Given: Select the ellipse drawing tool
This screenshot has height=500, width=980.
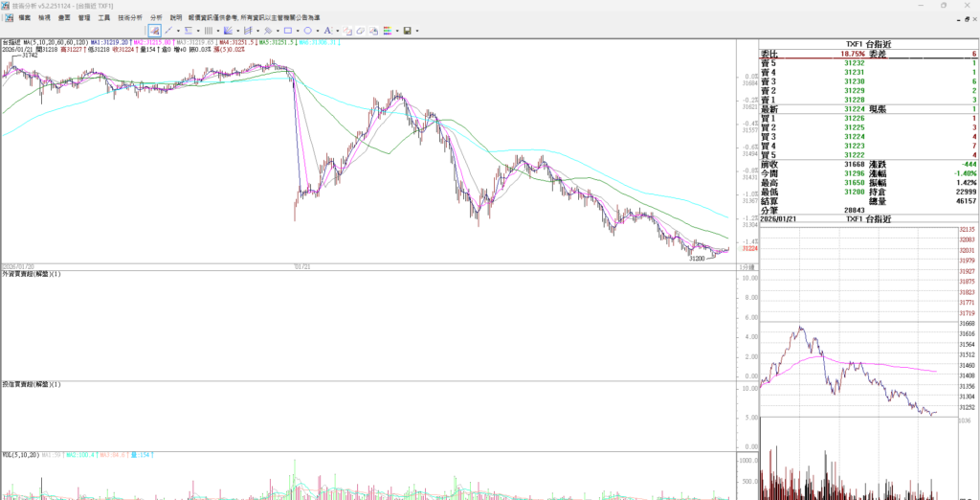Looking at the screenshot, I should click(x=307, y=31).
